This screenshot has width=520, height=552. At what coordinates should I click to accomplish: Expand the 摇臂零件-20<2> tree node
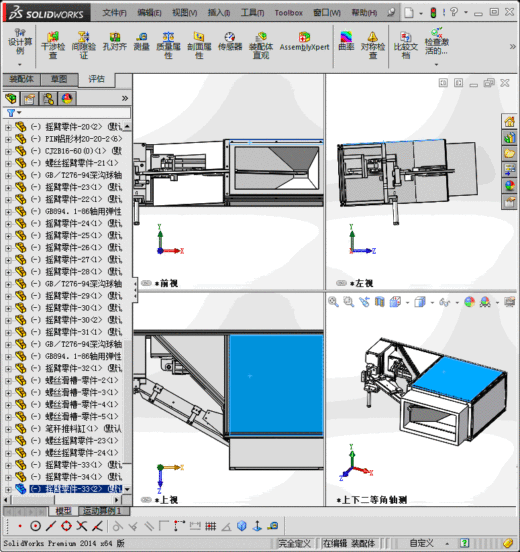(x=8, y=127)
